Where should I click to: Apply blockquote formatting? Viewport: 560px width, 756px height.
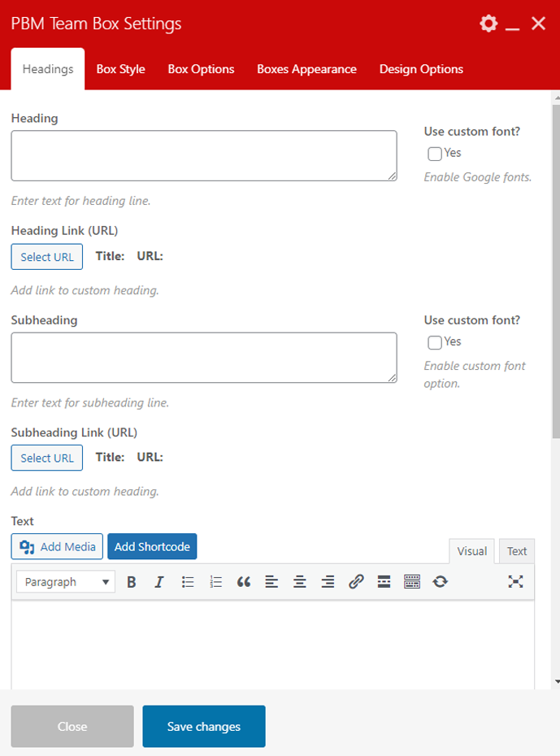[x=243, y=581]
